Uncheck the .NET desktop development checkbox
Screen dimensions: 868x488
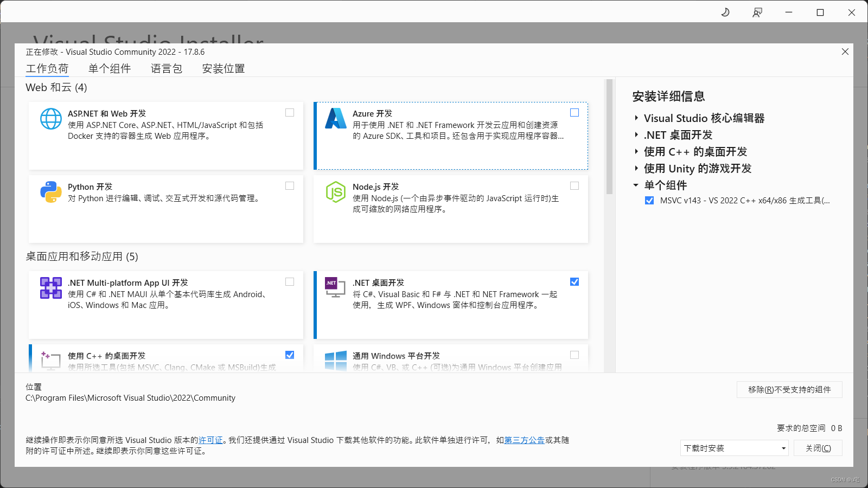click(x=575, y=282)
